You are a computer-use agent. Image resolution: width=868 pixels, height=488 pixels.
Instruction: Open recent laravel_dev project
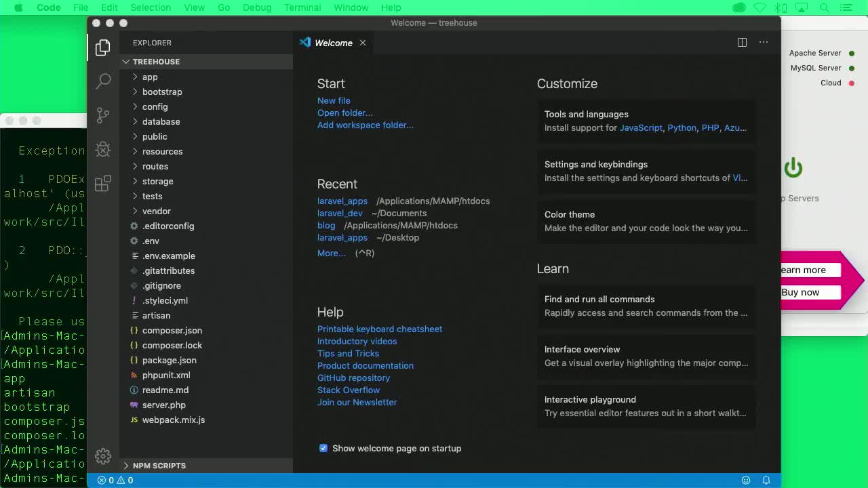(x=340, y=213)
